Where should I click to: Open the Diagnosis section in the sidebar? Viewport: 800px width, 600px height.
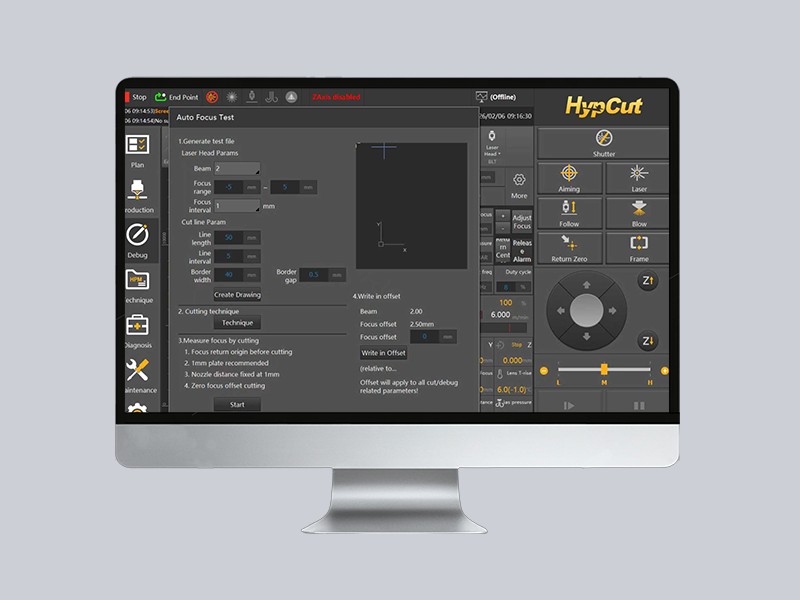tap(137, 330)
